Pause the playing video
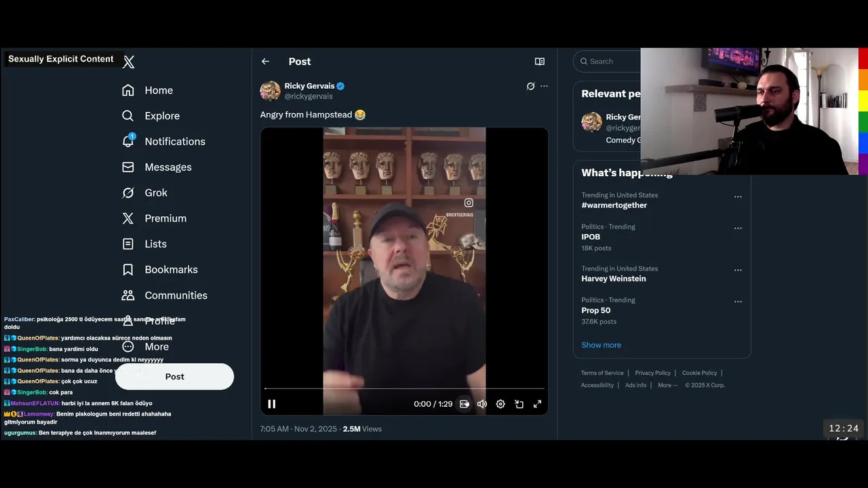The height and width of the screenshot is (488, 868). pyautogui.click(x=271, y=404)
